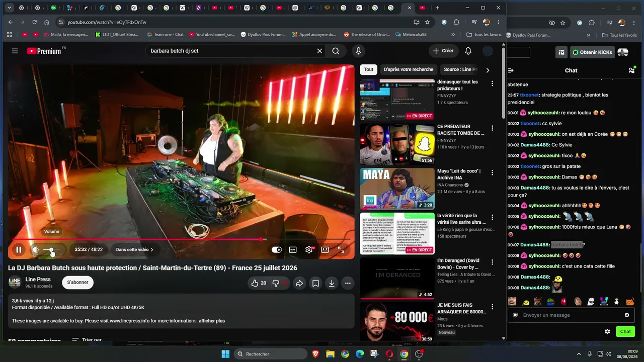Pause the YouTube video
The height and width of the screenshot is (362, 644).
(x=19, y=249)
